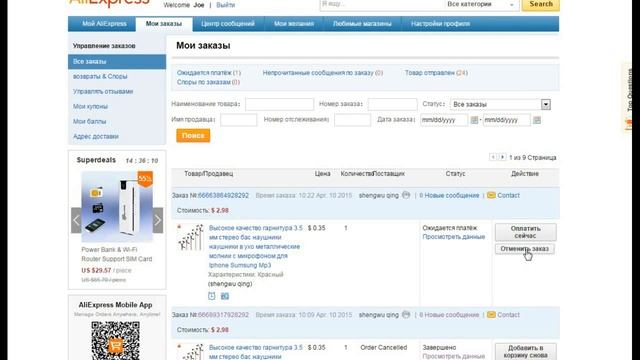Click Добавить в корзину снова button

[526, 351]
